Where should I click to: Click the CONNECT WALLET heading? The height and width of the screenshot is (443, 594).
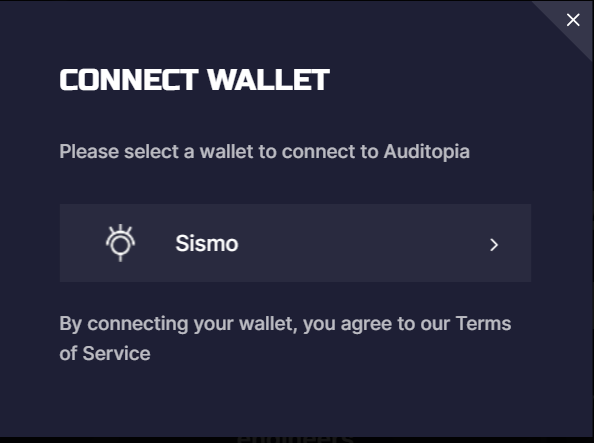point(194,80)
